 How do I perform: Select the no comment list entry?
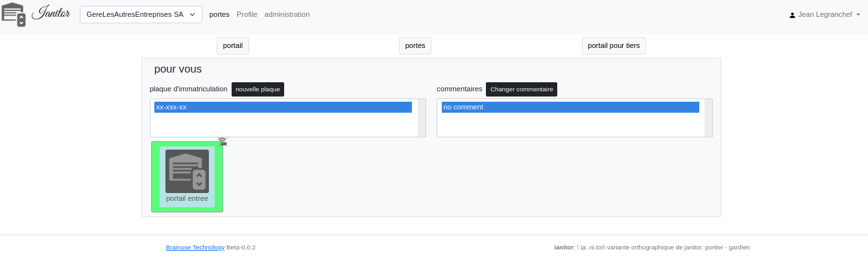click(570, 107)
